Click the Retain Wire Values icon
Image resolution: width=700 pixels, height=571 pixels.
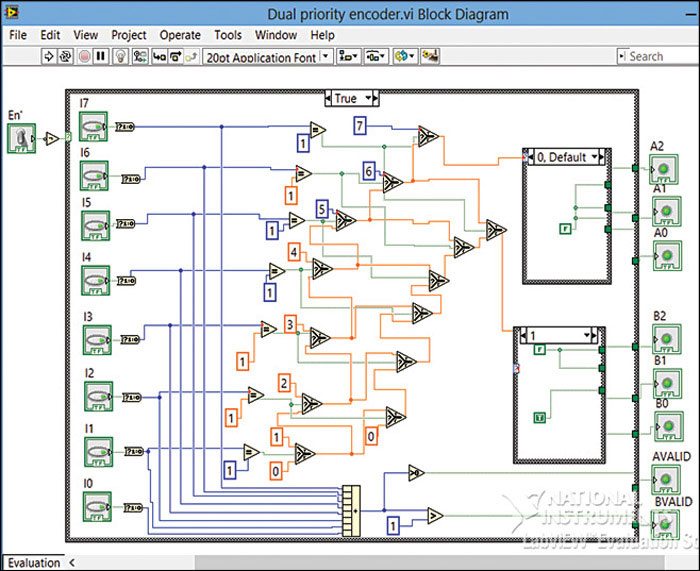pos(139,57)
